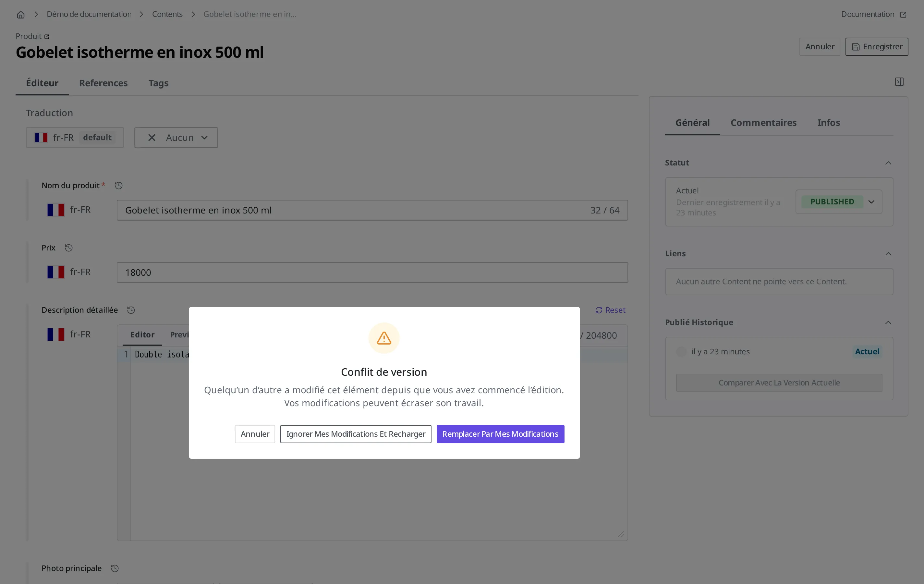Open the Documentation link
This screenshot has width=924, height=584.
pyautogui.click(x=874, y=15)
